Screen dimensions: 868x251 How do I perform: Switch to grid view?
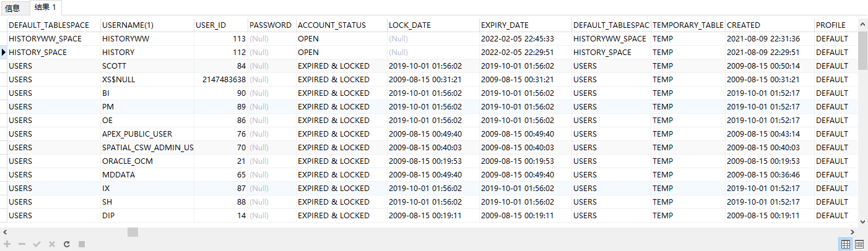845,244
